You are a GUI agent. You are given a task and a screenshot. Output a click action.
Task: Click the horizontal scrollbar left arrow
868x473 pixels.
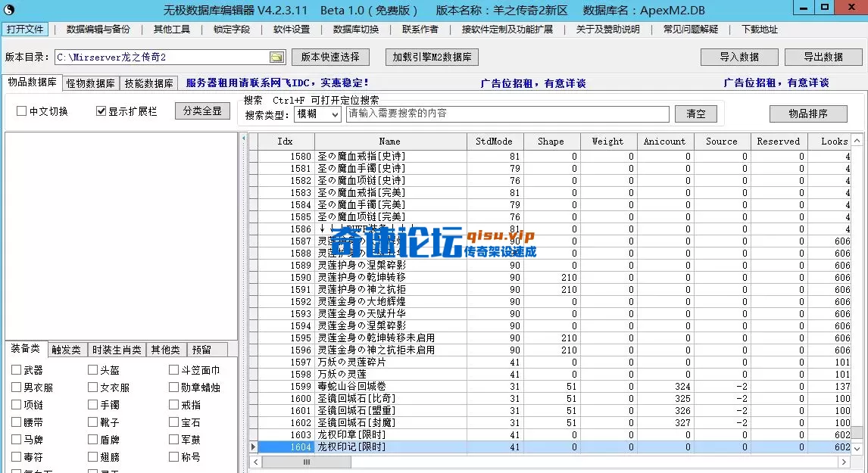254,461
